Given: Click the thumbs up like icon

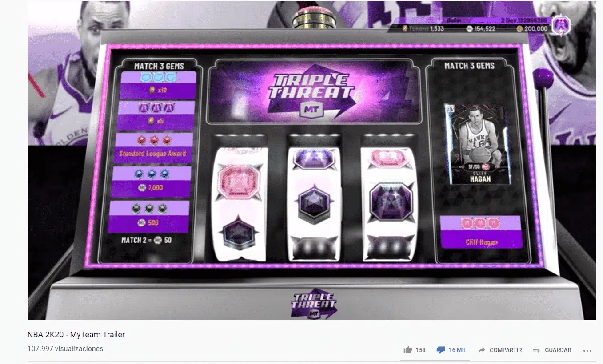Looking at the screenshot, I should 408,350.
